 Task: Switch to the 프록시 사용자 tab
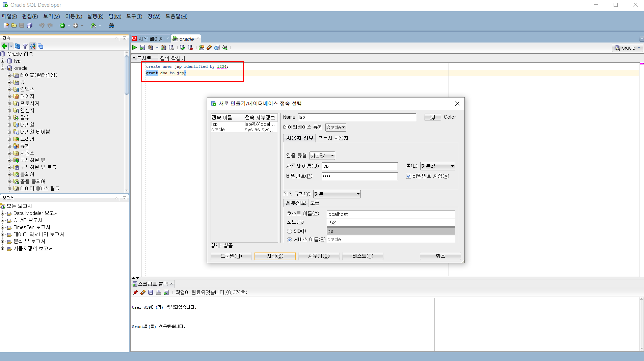[x=333, y=138]
